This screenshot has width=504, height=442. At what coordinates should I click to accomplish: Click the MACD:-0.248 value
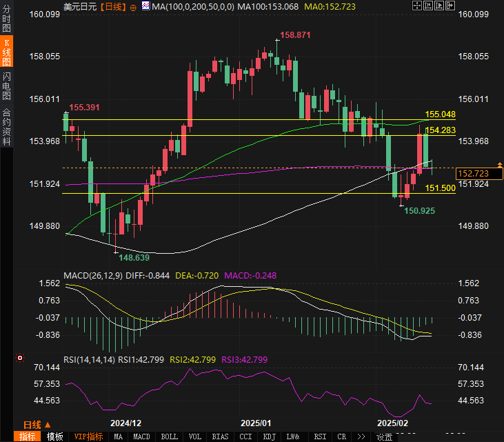[x=250, y=276]
